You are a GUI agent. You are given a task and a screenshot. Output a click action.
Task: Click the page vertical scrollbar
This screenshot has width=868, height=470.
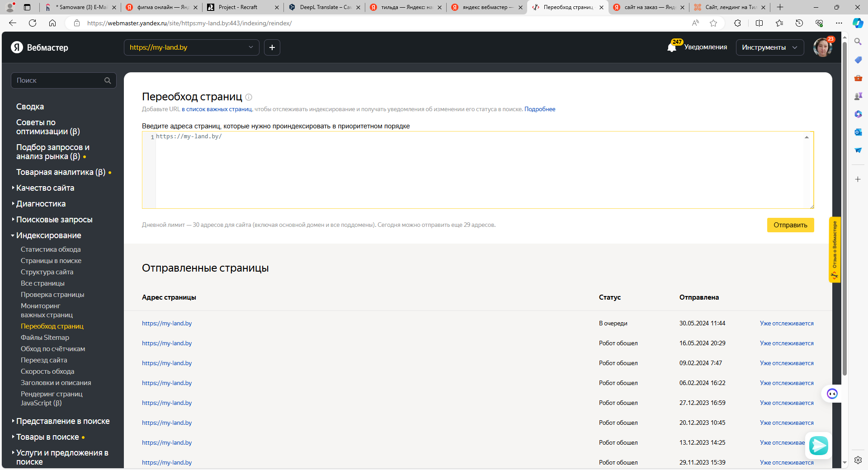click(844, 208)
